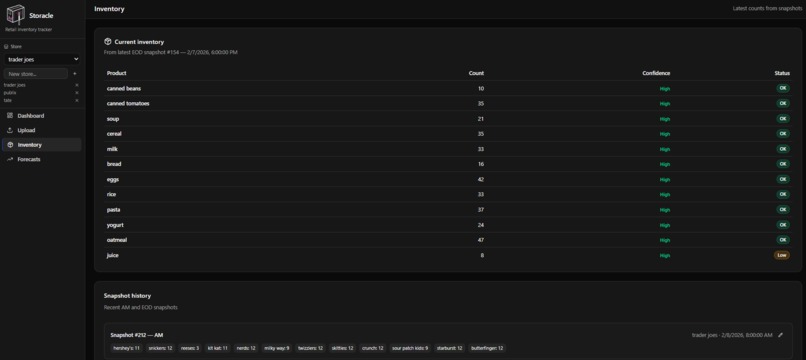806x360 pixels.
Task: Remove publix from the store list
Action: tap(77, 93)
